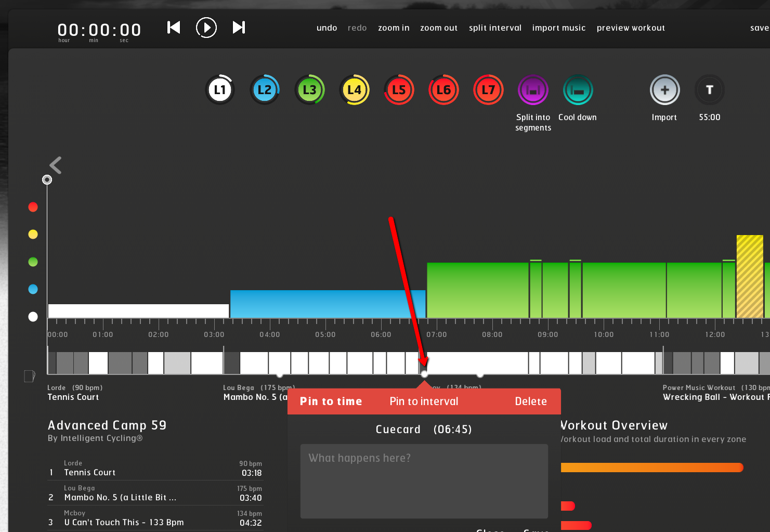
Task: Select the L1 intensity zone icon
Action: click(x=220, y=90)
